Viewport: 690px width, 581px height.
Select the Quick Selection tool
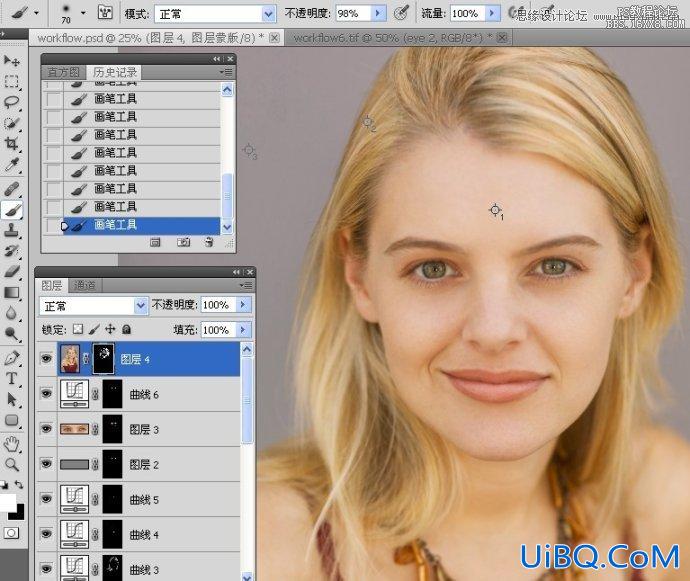[11, 123]
